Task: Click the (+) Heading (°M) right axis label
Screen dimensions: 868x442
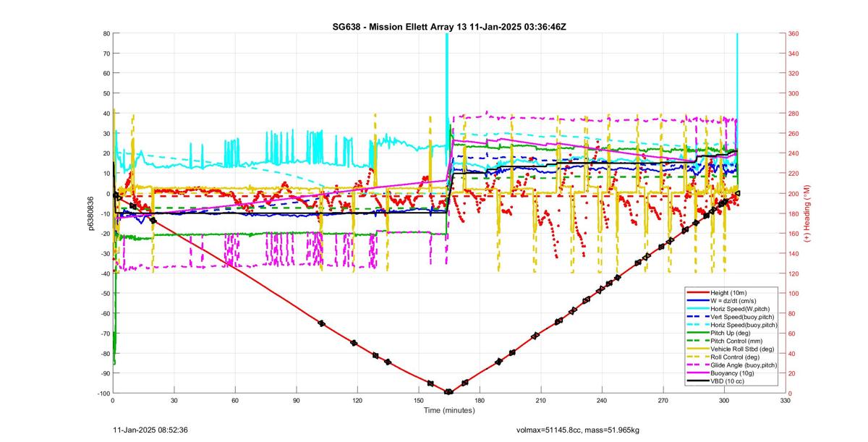Action: (807, 213)
